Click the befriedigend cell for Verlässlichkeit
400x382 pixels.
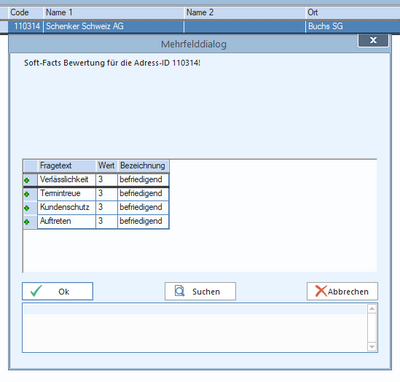(x=143, y=180)
